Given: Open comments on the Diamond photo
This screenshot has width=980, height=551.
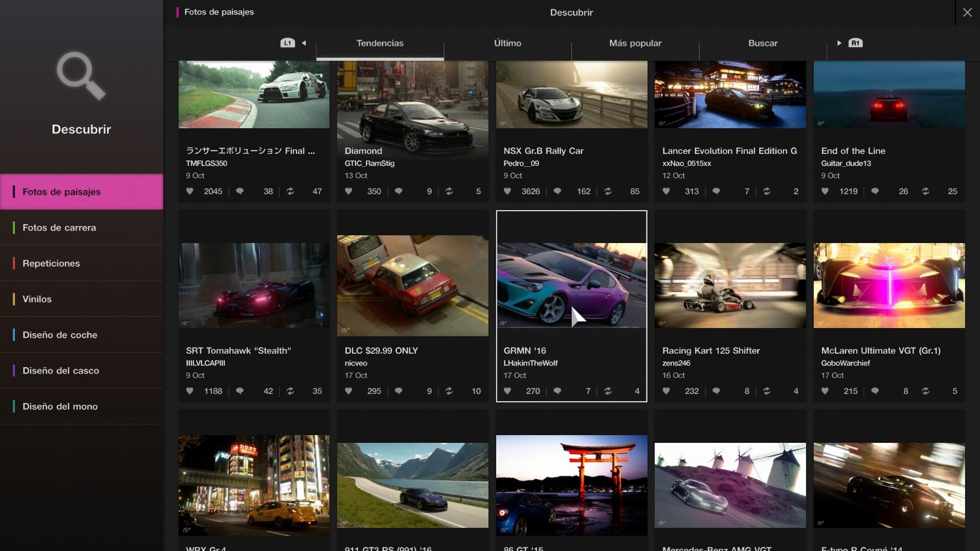Looking at the screenshot, I should click(x=398, y=191).
